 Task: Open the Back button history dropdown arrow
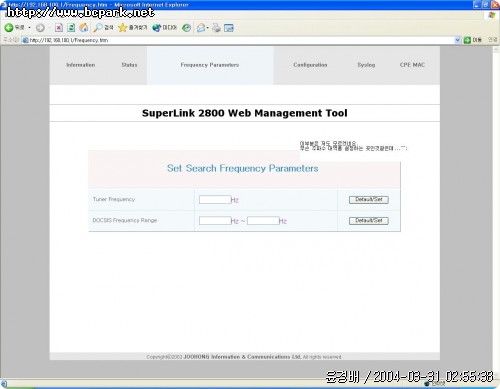click(x=29, y=28)
